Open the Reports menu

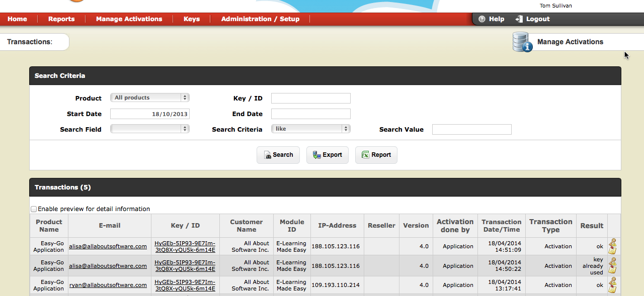61,19
